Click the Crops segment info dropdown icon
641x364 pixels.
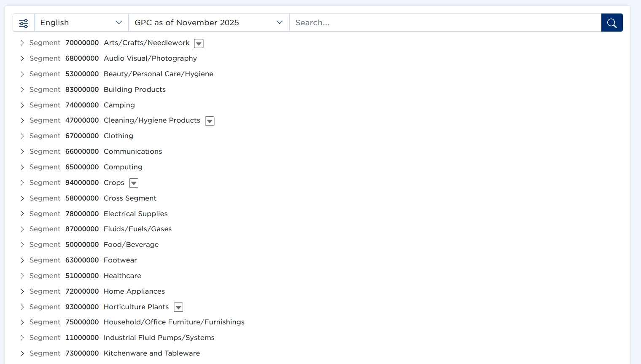click(x=134, y=183)
